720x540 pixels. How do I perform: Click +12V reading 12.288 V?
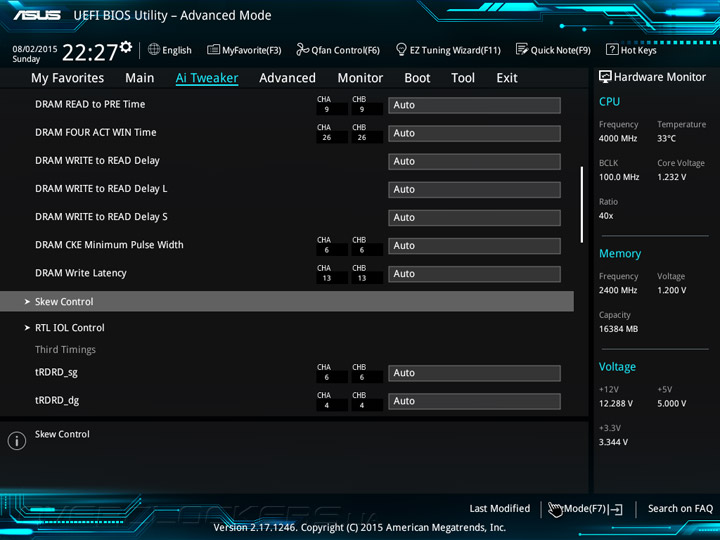coord(616,403)
